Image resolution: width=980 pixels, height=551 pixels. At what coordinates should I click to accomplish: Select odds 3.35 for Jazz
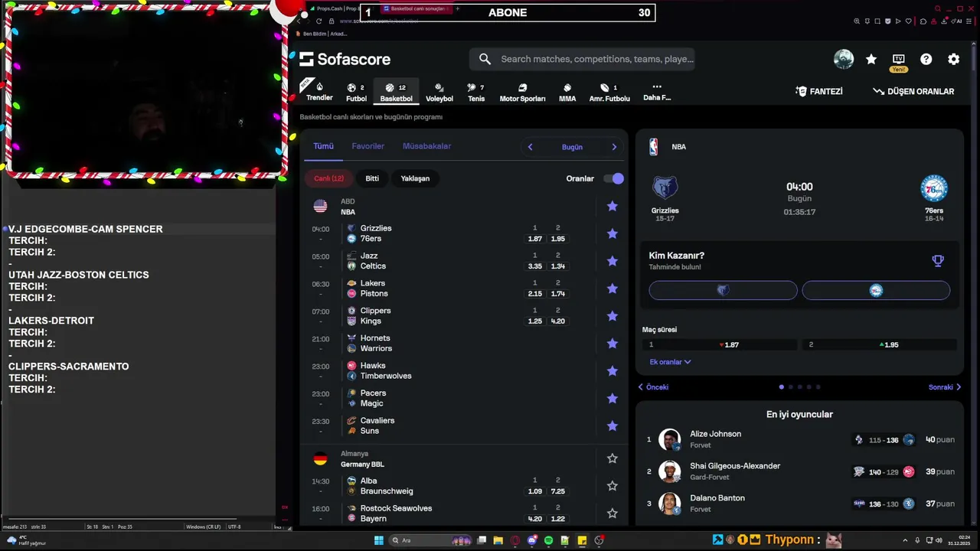tap(535, 266)
